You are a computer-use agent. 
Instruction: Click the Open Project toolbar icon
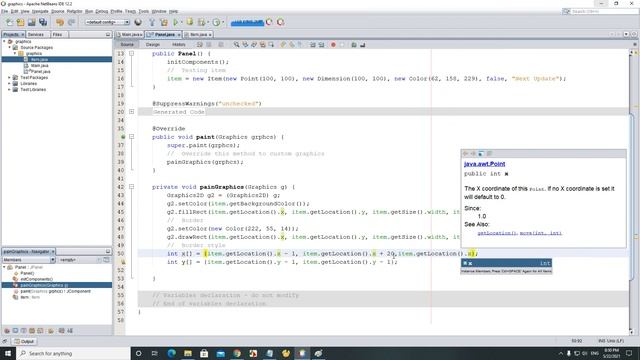[31, 22]
